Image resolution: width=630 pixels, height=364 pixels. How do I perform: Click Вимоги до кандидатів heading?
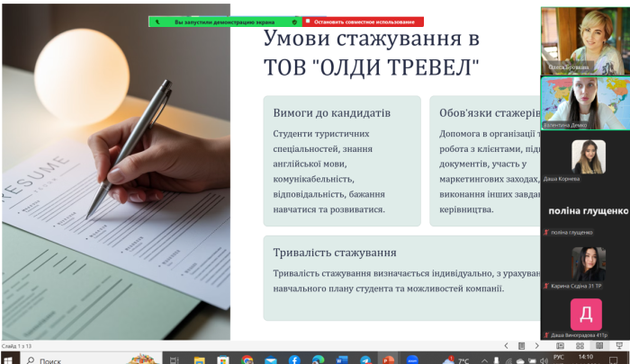(x=331, y=112)
